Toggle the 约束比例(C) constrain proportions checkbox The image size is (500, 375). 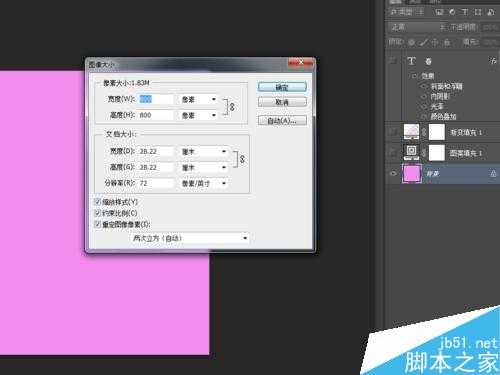[98, 213]
